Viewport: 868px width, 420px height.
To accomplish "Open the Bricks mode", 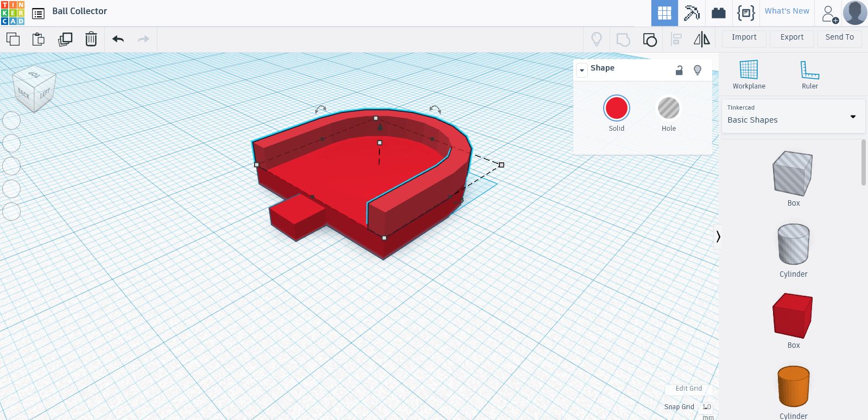I will 719,13.
